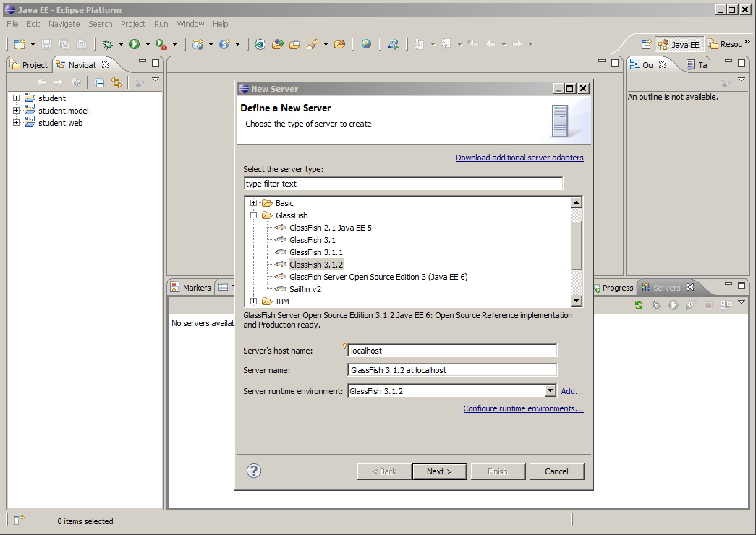The width and height of the screenshot is (756, 535).
Task: Click Configure runtime environments link
Action: [523, 408]
